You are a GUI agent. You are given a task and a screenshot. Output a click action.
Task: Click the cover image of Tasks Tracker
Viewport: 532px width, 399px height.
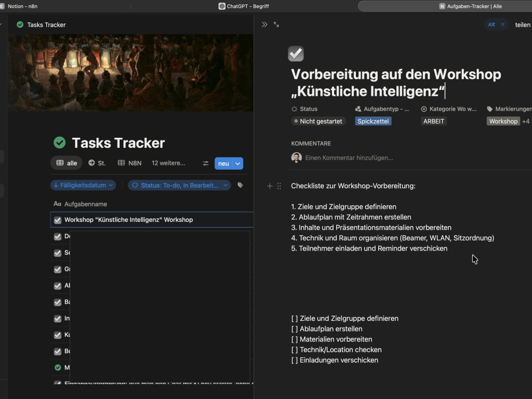point(131,72)
